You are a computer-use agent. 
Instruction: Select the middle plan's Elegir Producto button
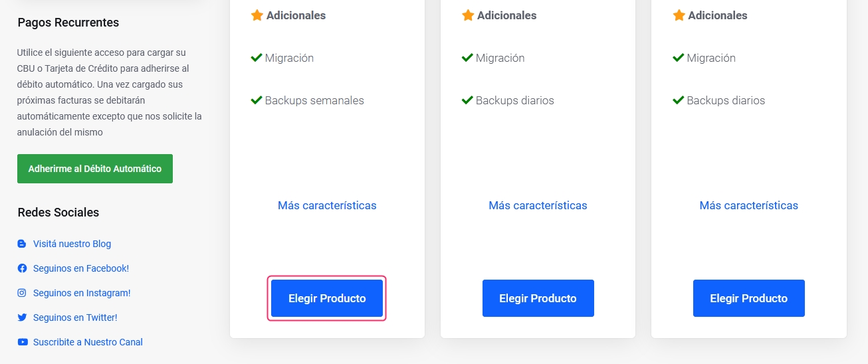pos(538,298)
